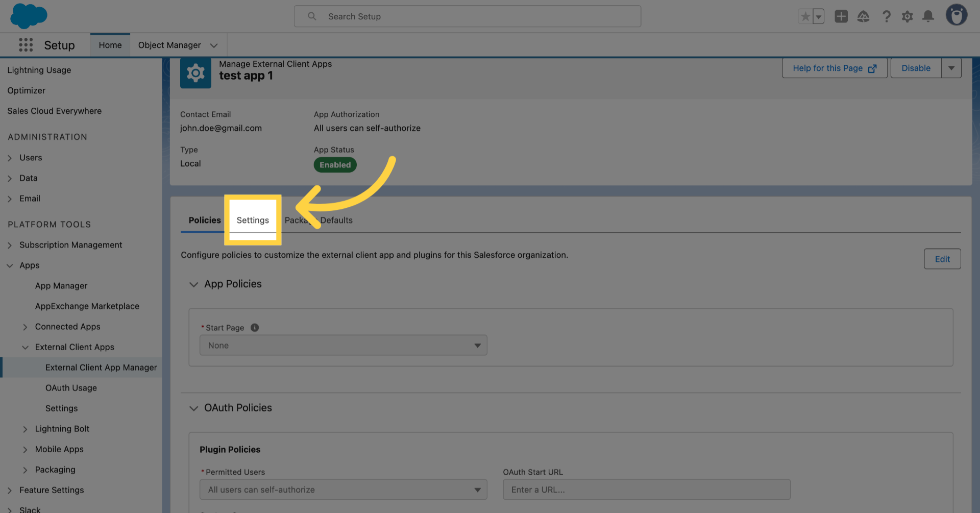Open the Start Page dropdown
The image size is (980, 513).
click(x=343, y=346)
